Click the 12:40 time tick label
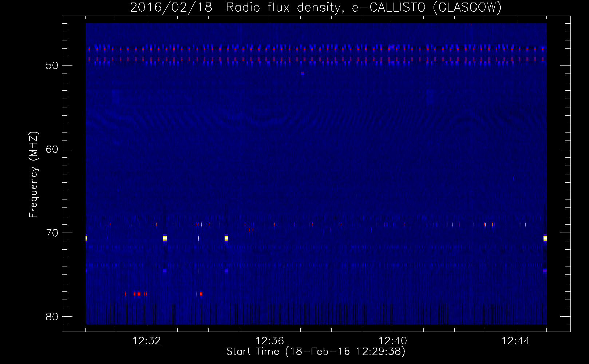 (x=393, y=341)
